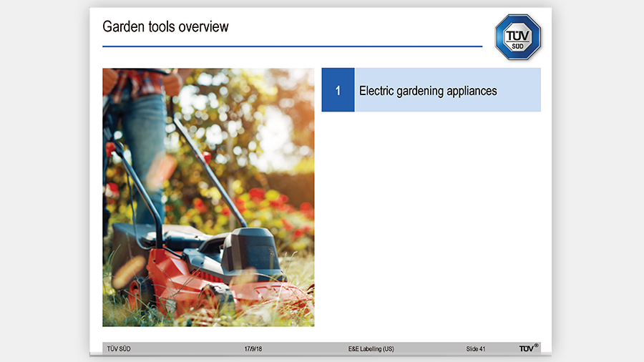Click the 'Slide 41' footer label
Viewport: 644px width, 362px height.
click(x=476, y=349)
